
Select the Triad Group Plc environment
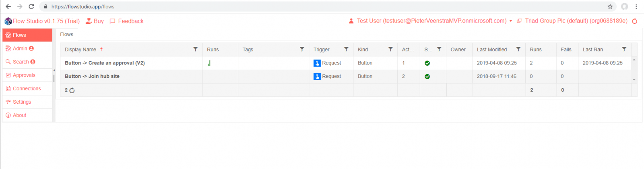[572, 21]
